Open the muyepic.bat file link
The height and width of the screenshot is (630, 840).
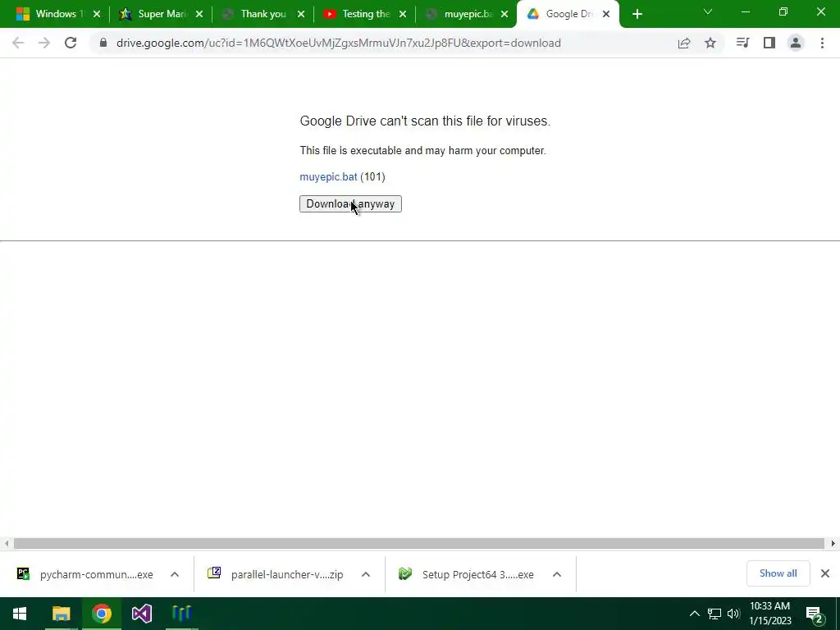(x=328, y=177)
